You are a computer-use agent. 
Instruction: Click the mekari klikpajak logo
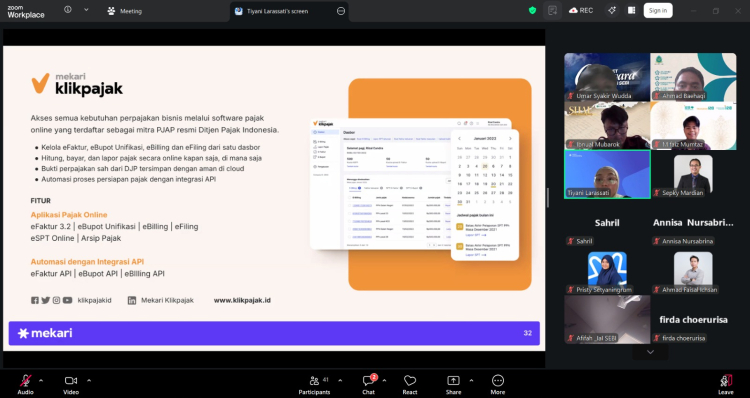point(77,84)
